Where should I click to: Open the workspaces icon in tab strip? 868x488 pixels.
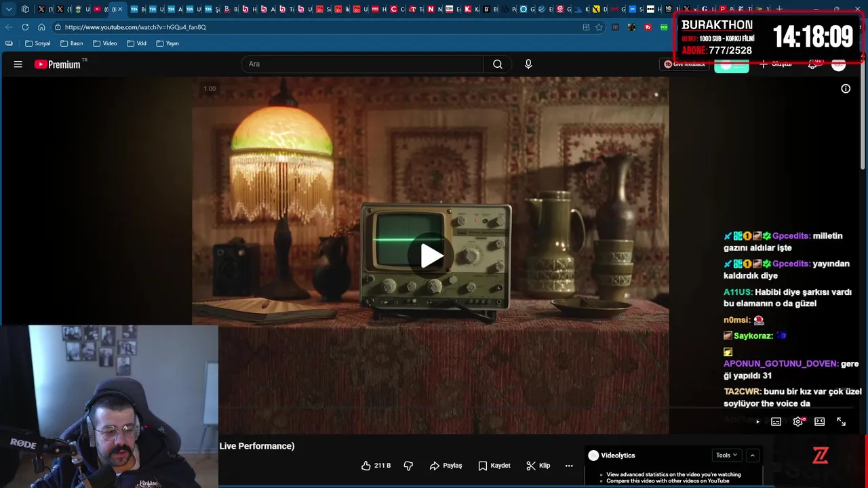[x=25, y=9]
